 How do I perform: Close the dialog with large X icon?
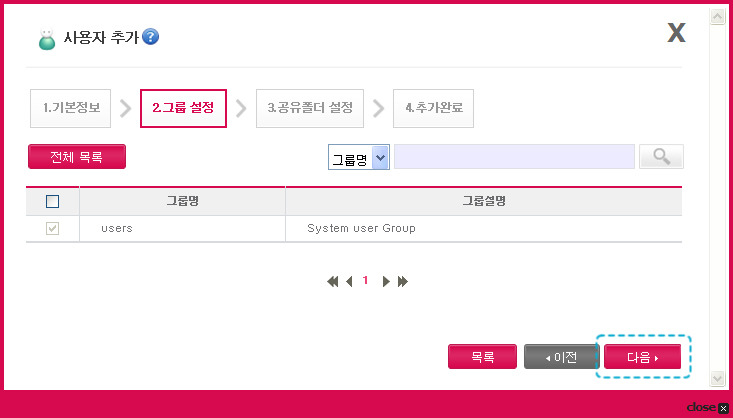(676, 33)
